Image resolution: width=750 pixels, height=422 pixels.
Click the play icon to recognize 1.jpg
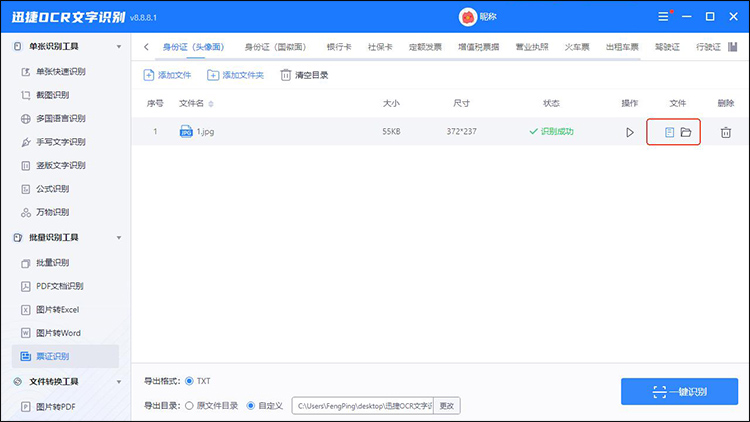click(x=630, y=132)
